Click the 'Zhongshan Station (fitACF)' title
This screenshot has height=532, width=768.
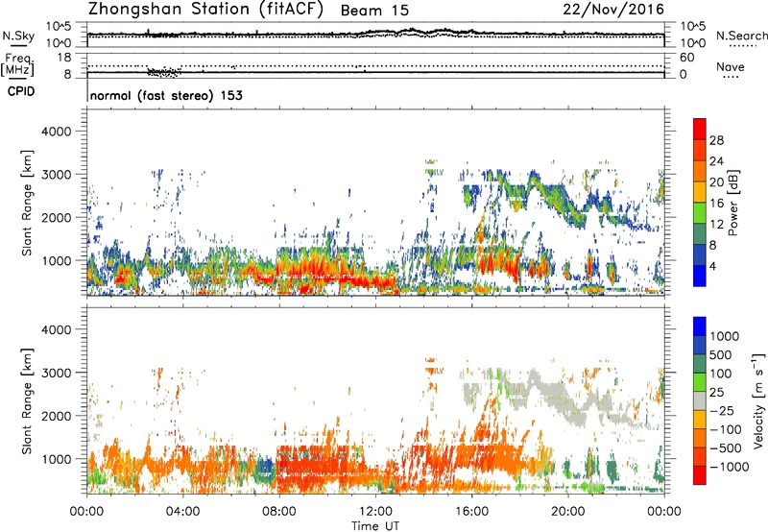tap(205, 10)
